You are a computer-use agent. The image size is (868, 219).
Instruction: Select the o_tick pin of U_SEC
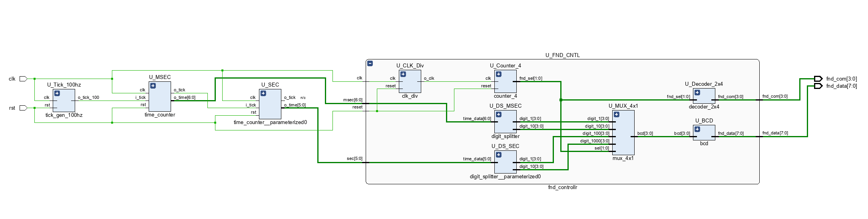coord(290,97)
